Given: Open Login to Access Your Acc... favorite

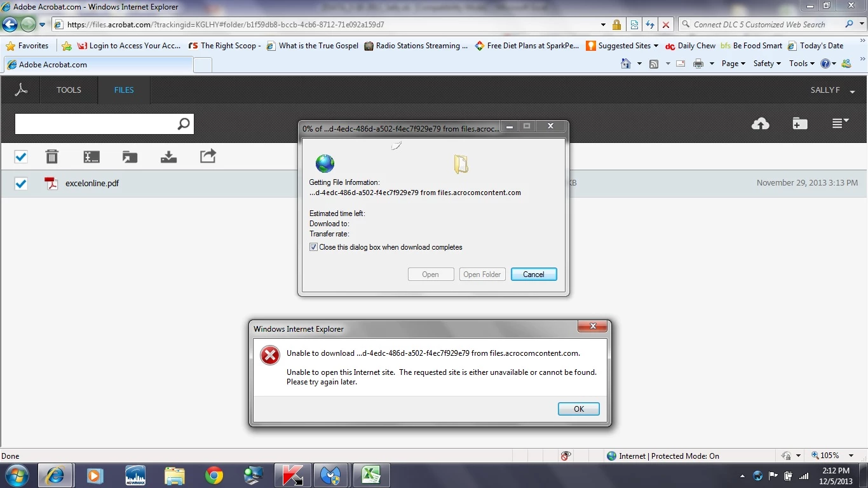Looking at the screenshot, I should (x=129, y=46).
